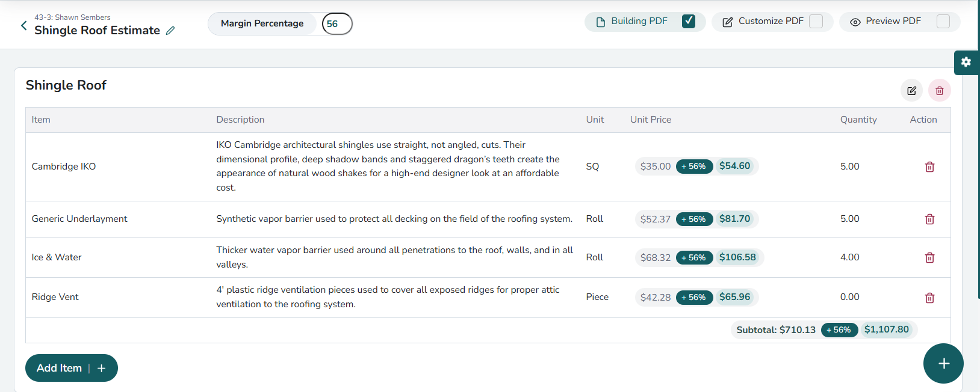This screenshot has width=980, height=392.
Task: Click the Ridge Vent quantity 0.00
Action: [849, 297]
